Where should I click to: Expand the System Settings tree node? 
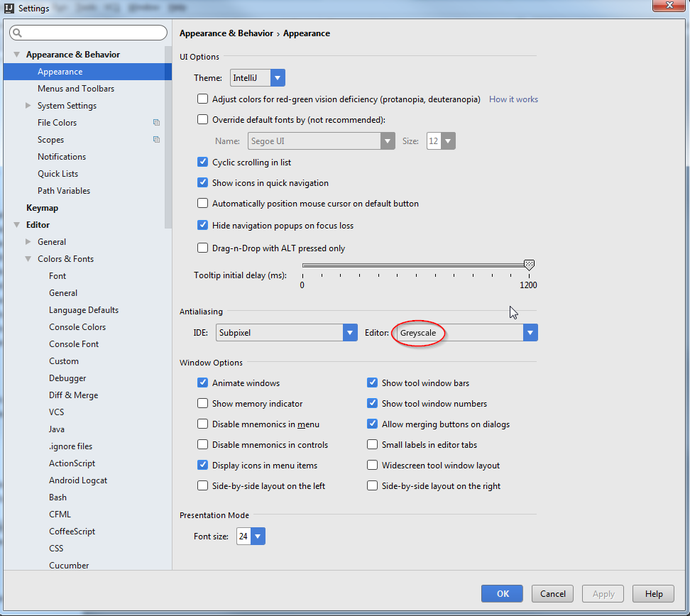[x=28, y=106]
